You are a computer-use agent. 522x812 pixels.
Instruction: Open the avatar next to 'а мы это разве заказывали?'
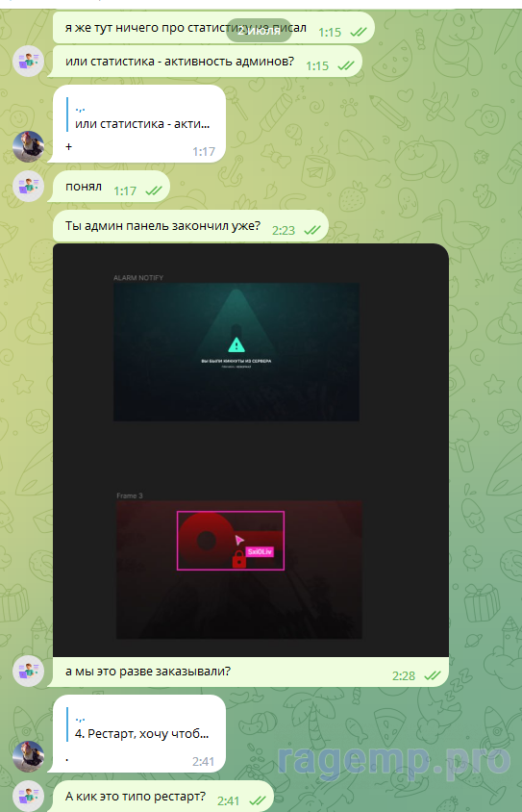(28, 672)
